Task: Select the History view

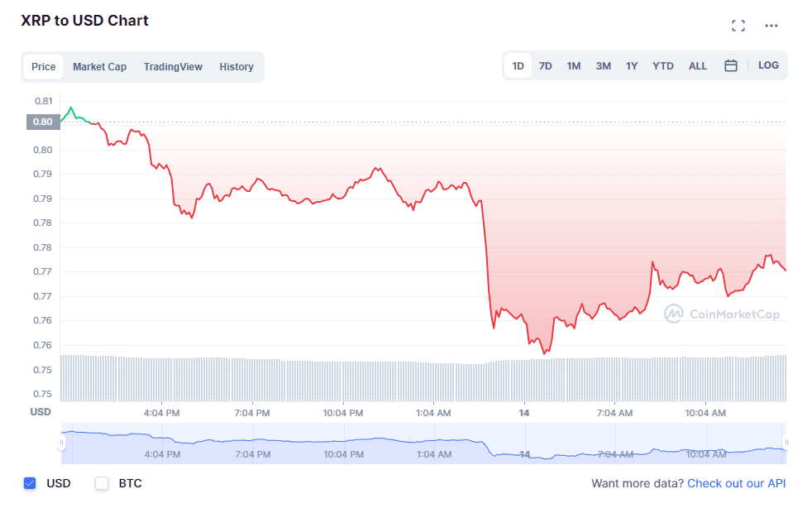Action: point(236,66)
